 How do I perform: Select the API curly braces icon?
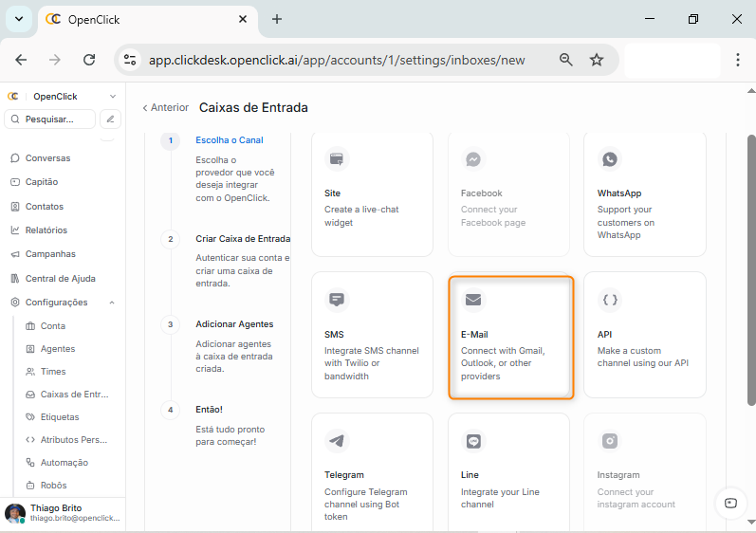tap(610, 300)
